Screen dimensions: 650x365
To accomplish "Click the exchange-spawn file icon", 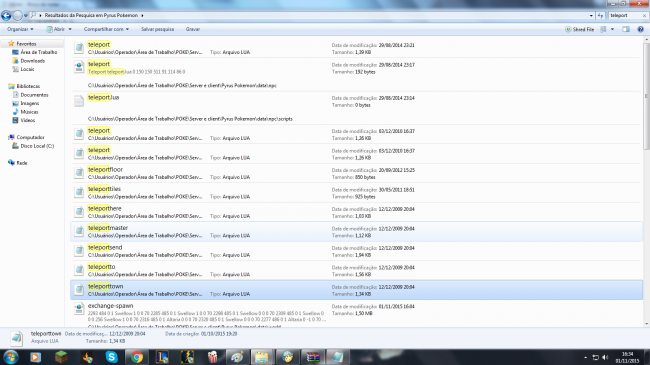I will (x=79, y=309).
